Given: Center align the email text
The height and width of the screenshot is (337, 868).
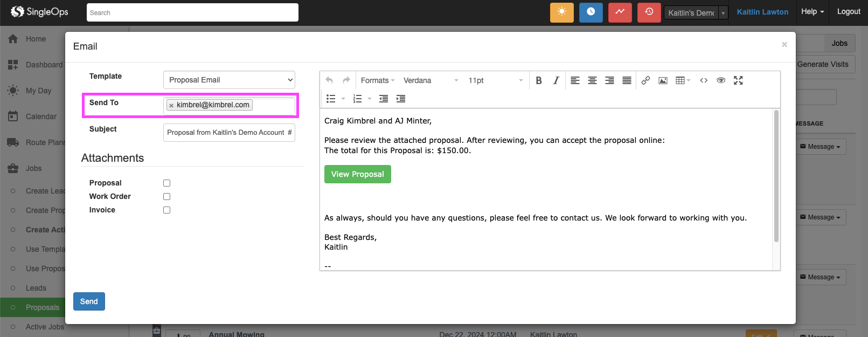Looking at the screenshot, I should point(592,80).
